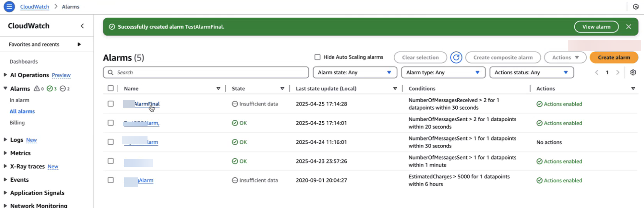Collapse the CloudWatch sidebar with the chevron

pos(82,26)
